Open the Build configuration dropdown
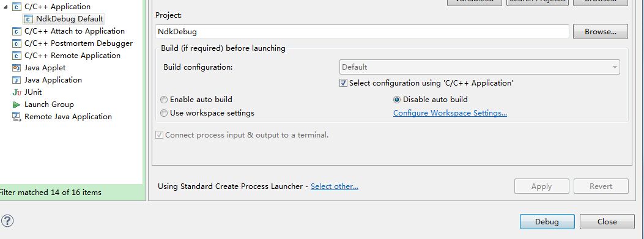644x239 pixels. 479,67
